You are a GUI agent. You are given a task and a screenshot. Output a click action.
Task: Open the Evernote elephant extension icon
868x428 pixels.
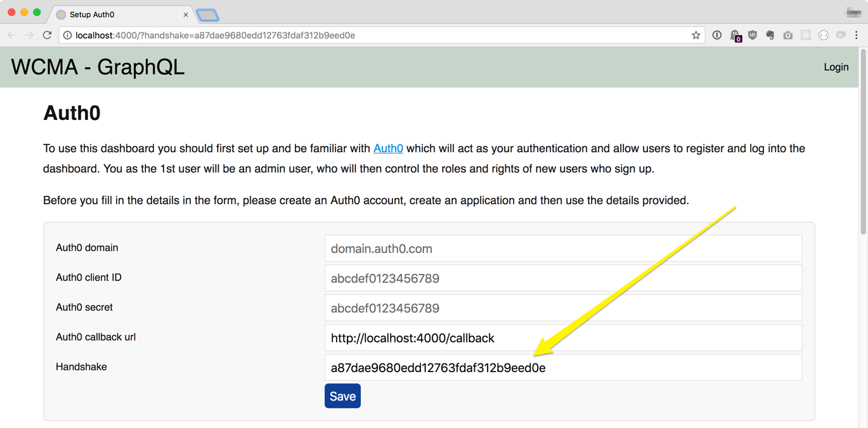click(770, 36)
